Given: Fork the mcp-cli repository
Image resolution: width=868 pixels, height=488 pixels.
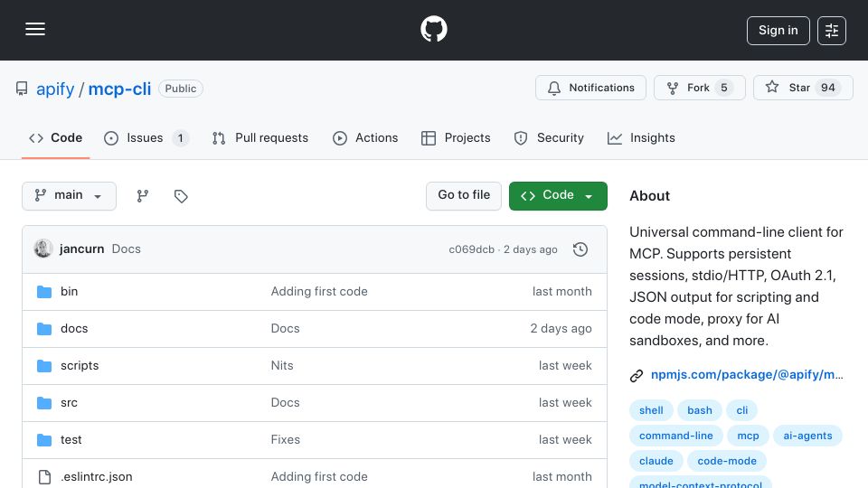Looking at the screenshot, I should pyautogui.click(x=700, y=88).
